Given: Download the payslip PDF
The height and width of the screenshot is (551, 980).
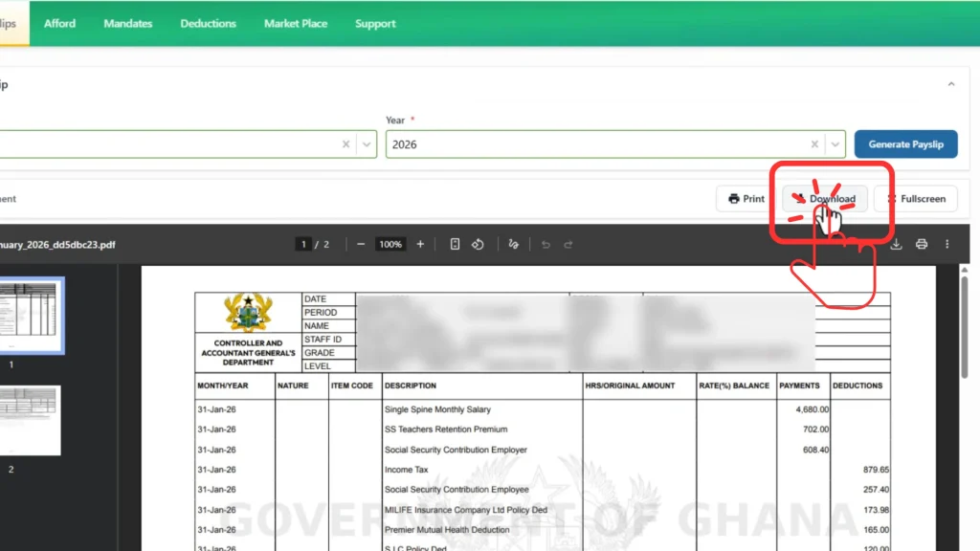Looking at the screenshot, I should (824, 199).
